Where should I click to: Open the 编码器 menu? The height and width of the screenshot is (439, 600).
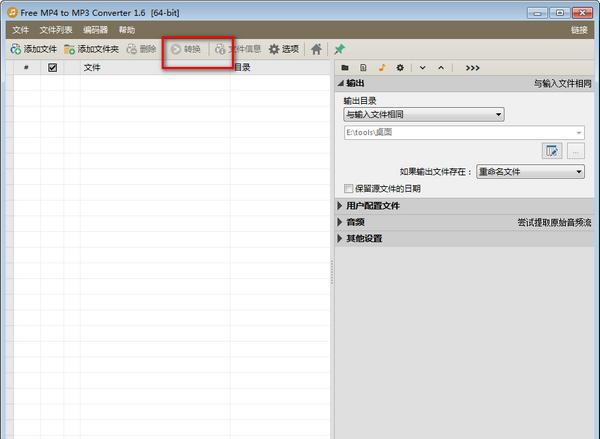(95, 30)
